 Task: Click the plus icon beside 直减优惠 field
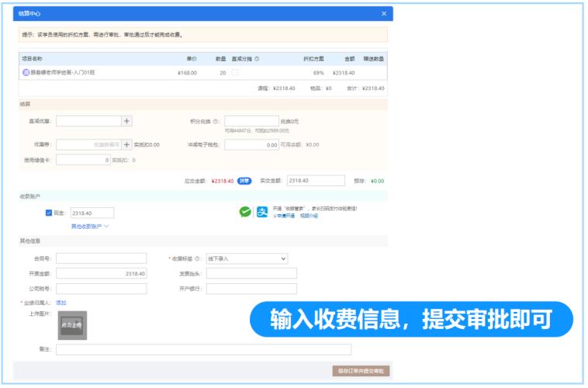(127, 121)
